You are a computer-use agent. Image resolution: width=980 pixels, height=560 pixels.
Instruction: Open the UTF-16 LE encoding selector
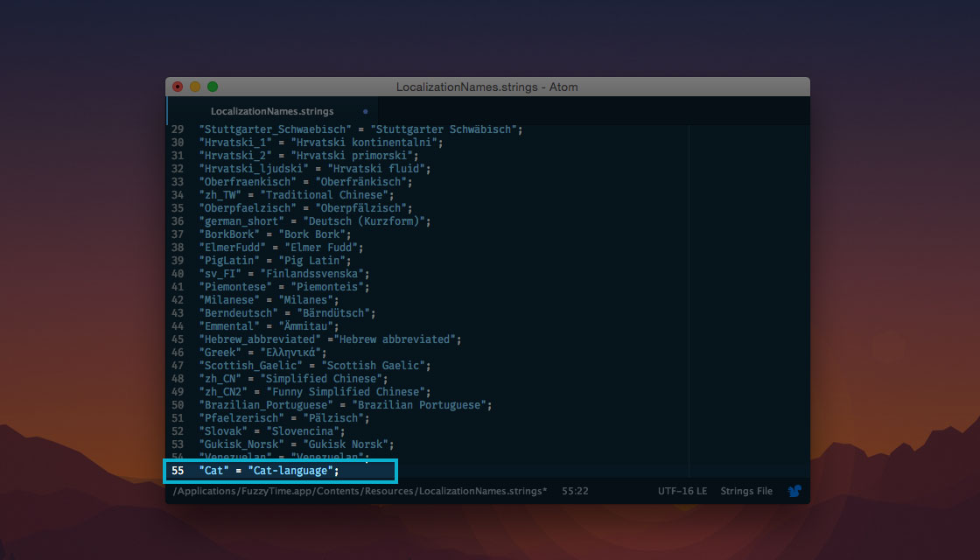(x=682, y=492)
